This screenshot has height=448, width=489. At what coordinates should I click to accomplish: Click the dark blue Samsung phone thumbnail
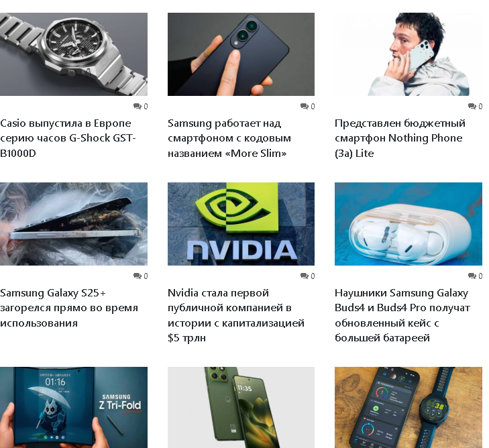tap(241, 54)
